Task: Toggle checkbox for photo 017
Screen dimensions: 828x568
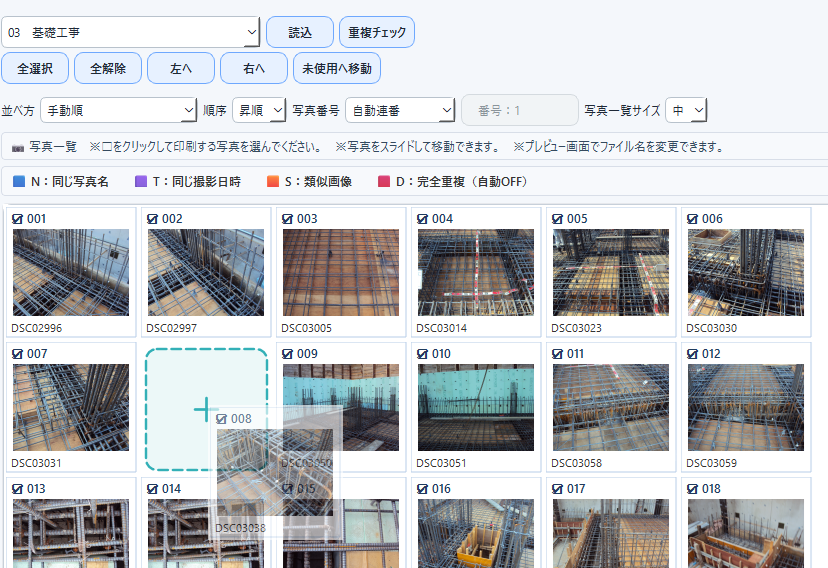Action: (x=557, y=489)
